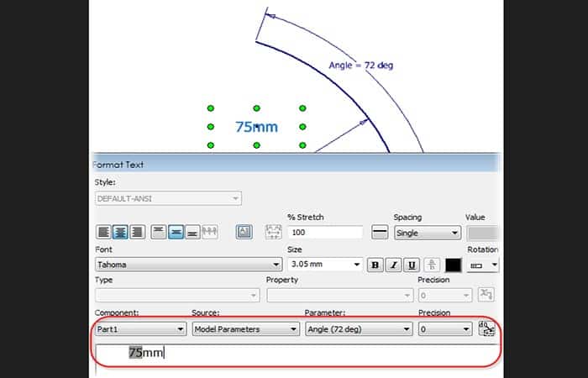Screen dimensions: 588x378
Task: Set left text justification
Action: [103, 232]
